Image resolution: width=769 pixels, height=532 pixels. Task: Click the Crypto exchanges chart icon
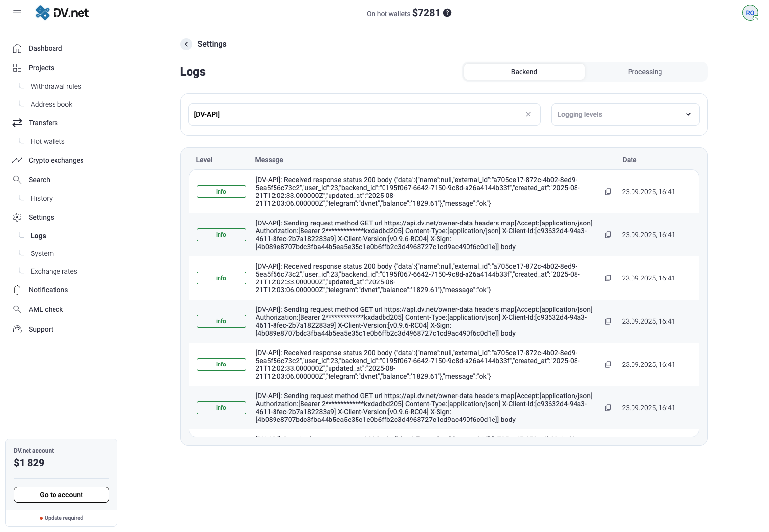click(17, 160)
